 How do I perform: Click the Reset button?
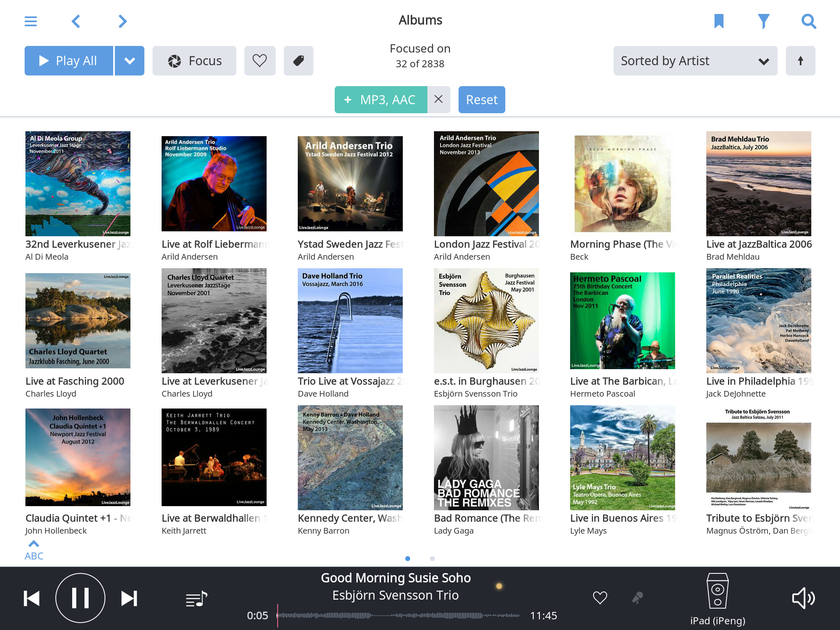(482, 100)
